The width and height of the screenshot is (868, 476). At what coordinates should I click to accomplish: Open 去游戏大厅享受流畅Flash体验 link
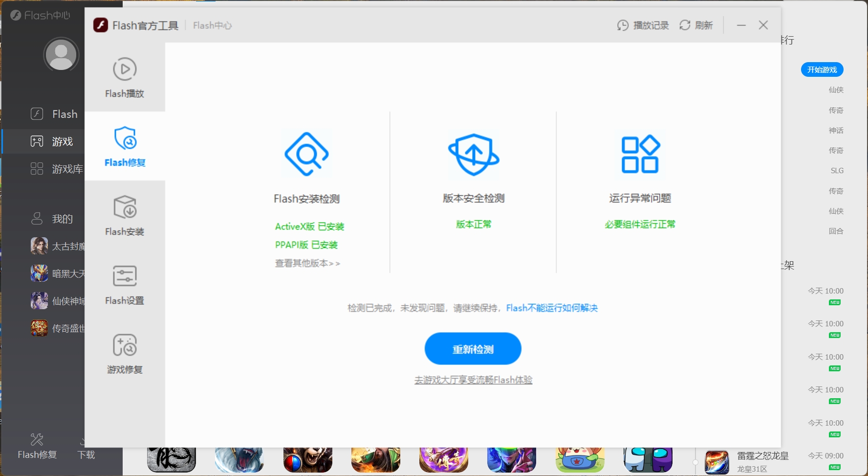point(473,380)
